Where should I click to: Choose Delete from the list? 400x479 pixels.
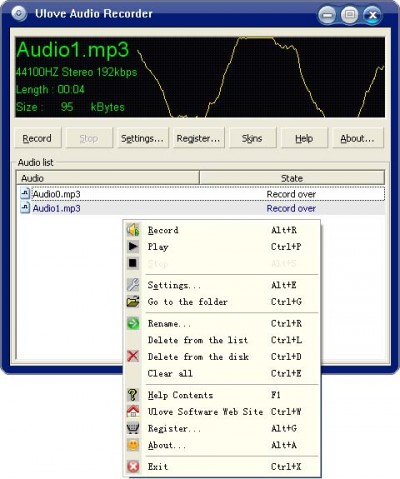click(222, 340)
